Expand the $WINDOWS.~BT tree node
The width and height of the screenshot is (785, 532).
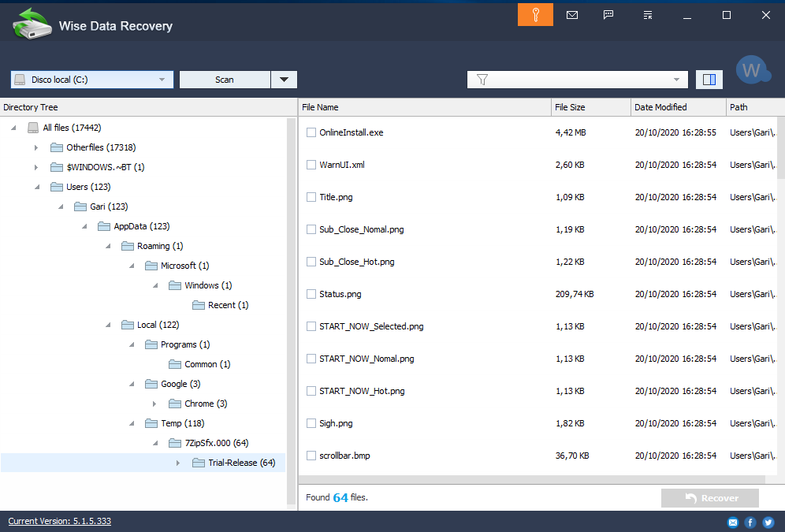click(36, 167)
